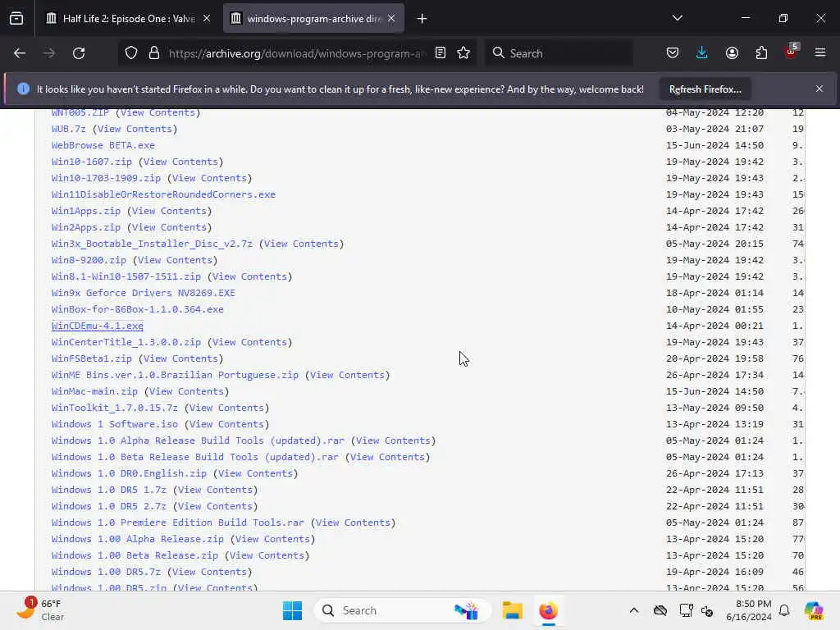Reload the current page

click(79, 53)
